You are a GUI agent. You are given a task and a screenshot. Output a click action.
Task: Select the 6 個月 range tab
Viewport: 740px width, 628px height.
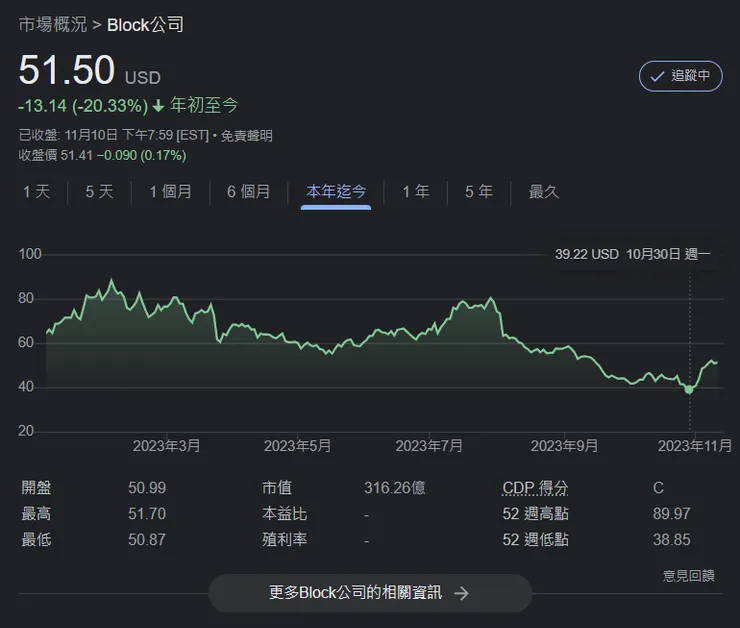[x=249, y=192]
